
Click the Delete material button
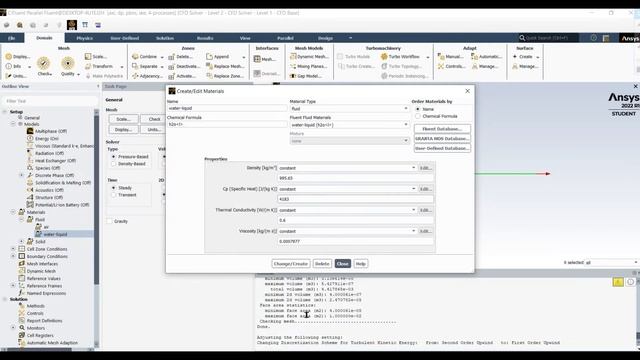(x=322, y=264)
